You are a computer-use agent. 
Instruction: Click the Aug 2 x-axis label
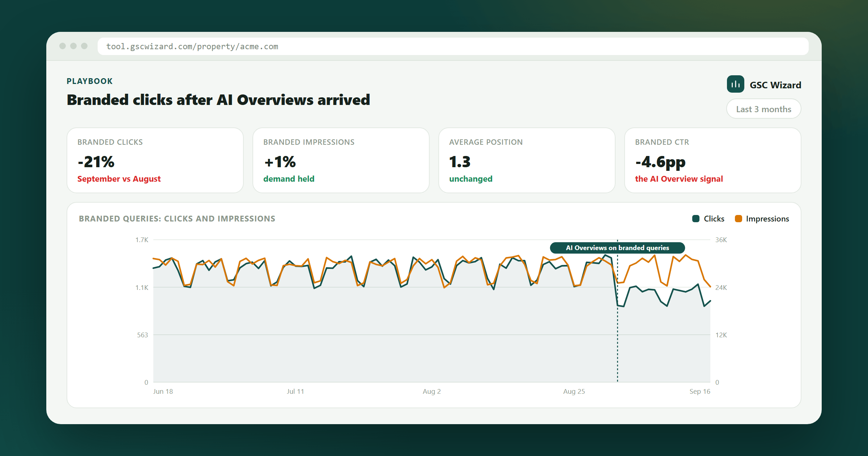click(x=432, y=391)
